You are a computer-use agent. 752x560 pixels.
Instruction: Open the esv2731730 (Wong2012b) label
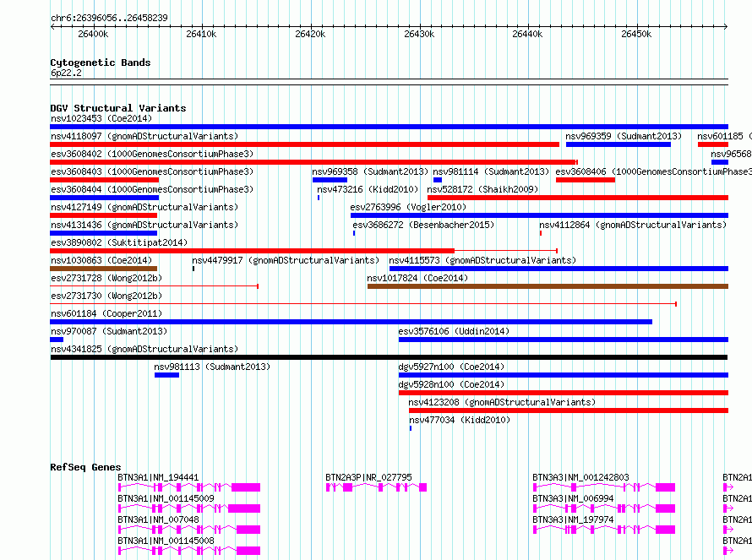[106, 296]
